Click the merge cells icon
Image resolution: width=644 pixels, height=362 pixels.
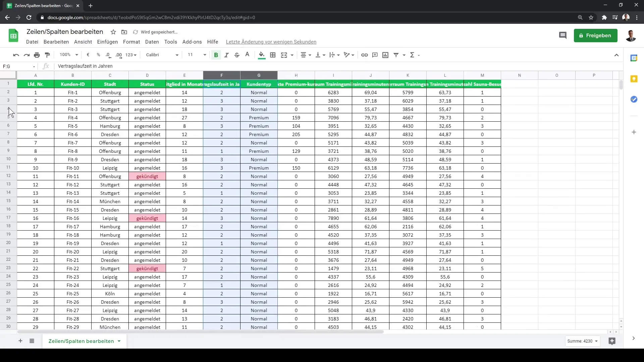click(284, 55)
